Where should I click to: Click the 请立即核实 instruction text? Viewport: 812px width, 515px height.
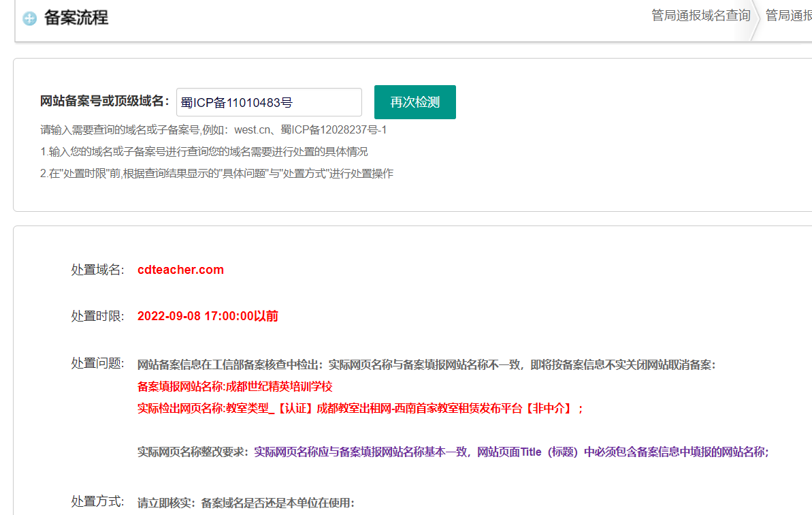point(246,503)
